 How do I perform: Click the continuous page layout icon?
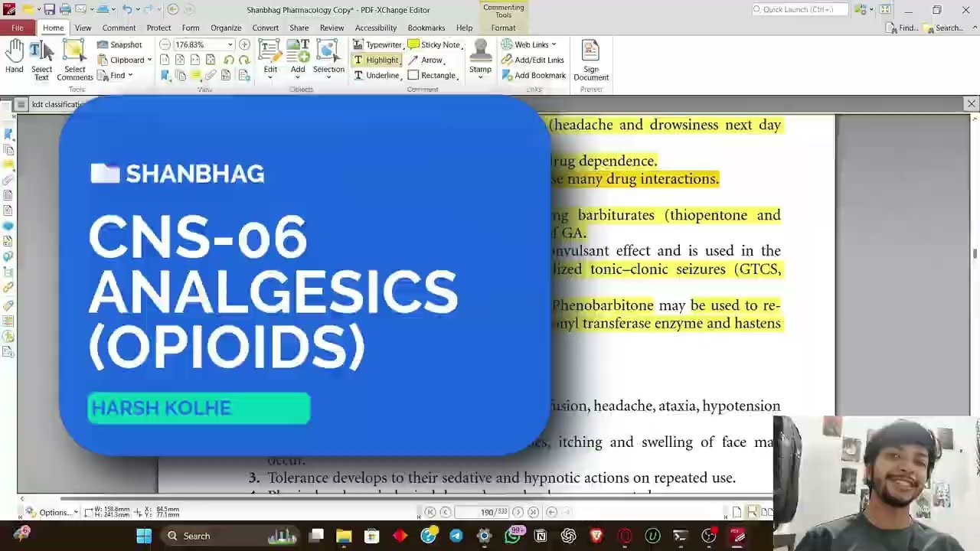[x=752, y=512]
